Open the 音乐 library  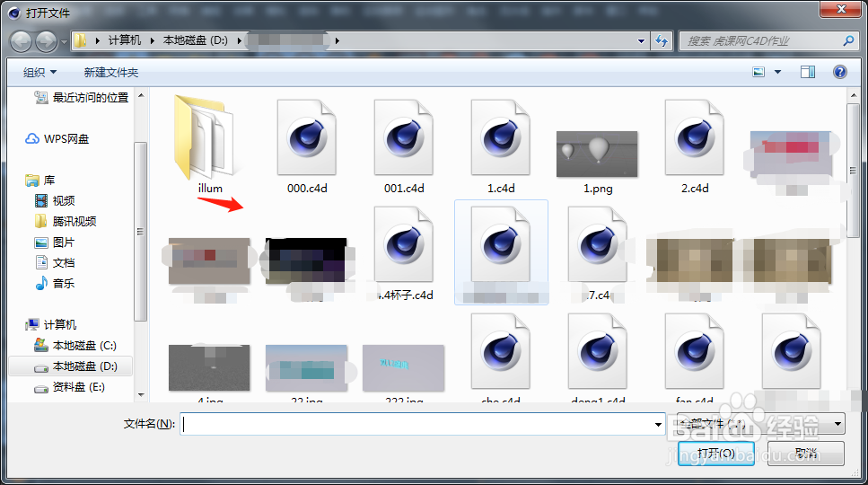pyautogui.click(x=55, y=284)
